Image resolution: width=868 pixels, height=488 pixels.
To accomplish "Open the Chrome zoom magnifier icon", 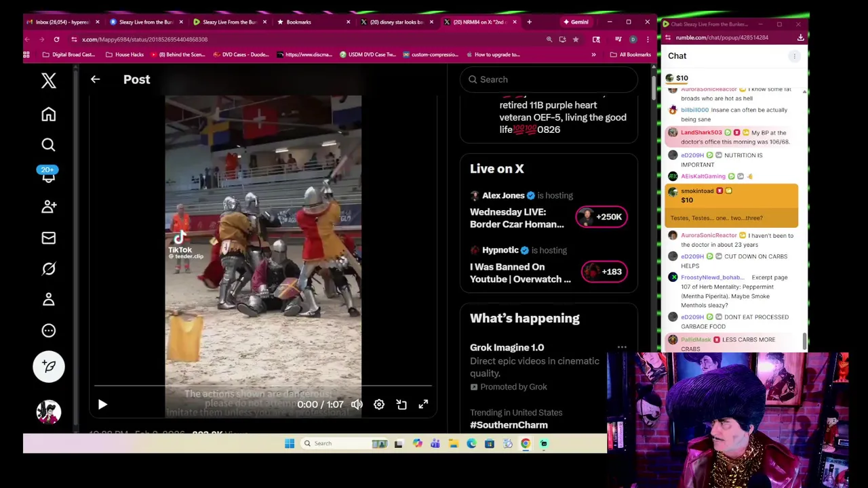I will (549, 39).
